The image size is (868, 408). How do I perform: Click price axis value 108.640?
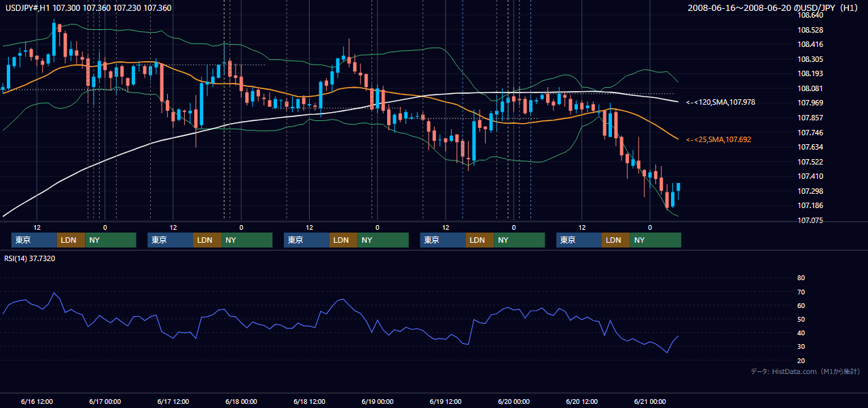click(810, 15)
